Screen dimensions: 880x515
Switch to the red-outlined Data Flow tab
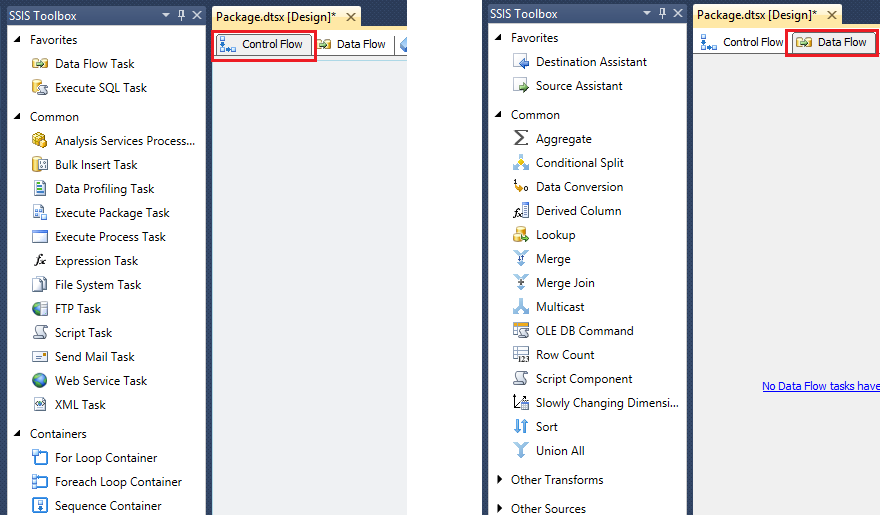point(833,43)
